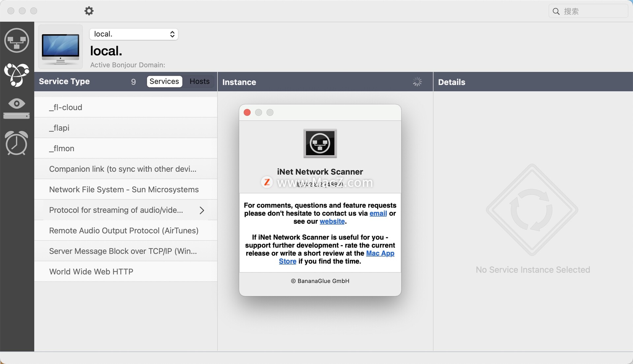Screen dimensions: 633x364
Task: Open the monitoring eye sidebar icon
Action: [16, 108]
